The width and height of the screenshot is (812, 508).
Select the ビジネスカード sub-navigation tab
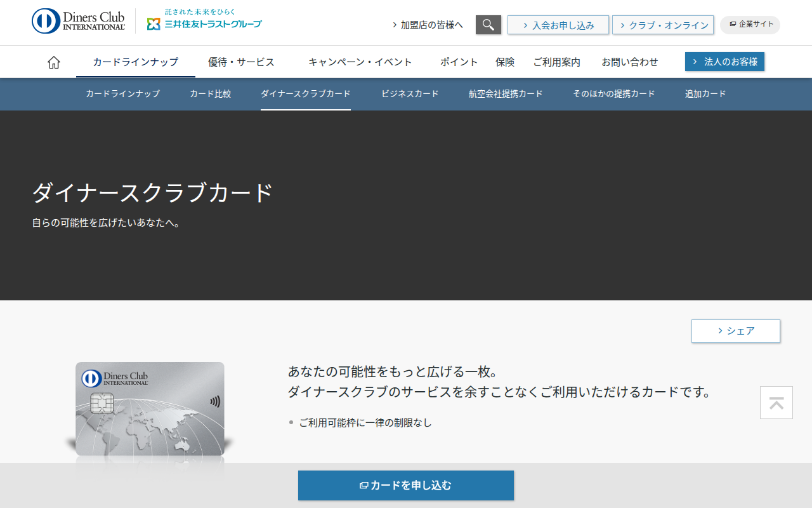point(409,93)
